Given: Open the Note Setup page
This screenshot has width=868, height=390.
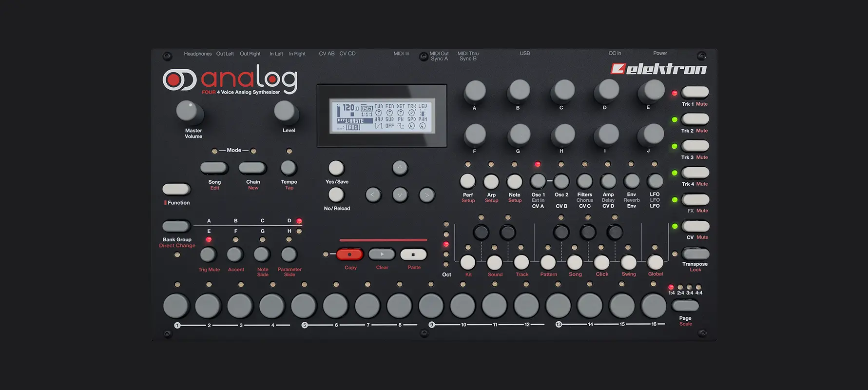Looking at the screenshot, I should pyautogui.click(x=514, y=181).
